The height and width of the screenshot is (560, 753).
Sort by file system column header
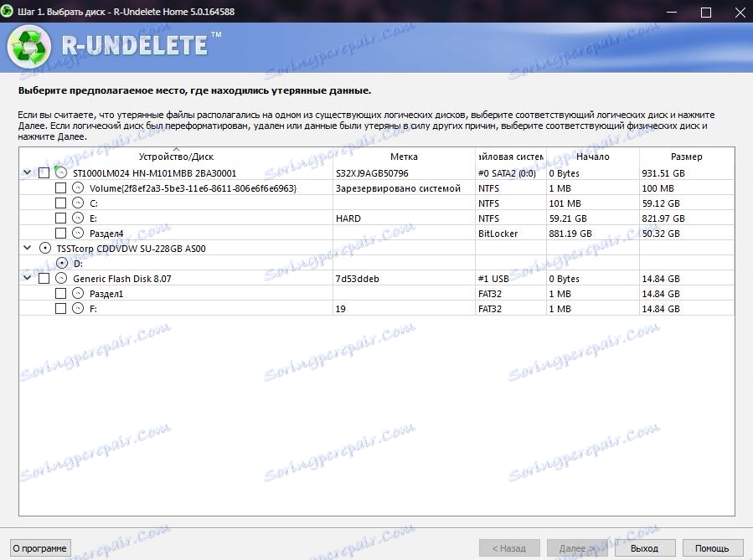tap(511, 157)
